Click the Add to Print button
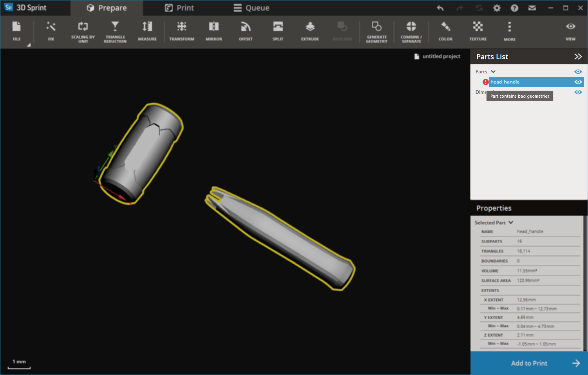The image size is (588, 375). point(529,363)
